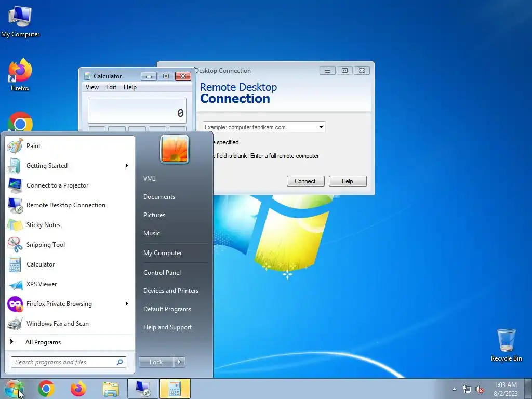Show hidden tray icons arrow

click(x=454, y=390)
